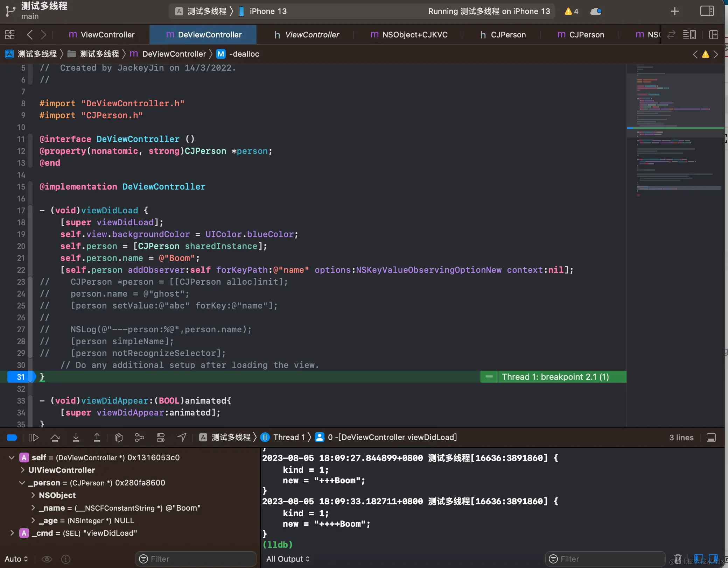
Task: Select Thread 1 in debug bar
Action: click(x=283, y=438)
